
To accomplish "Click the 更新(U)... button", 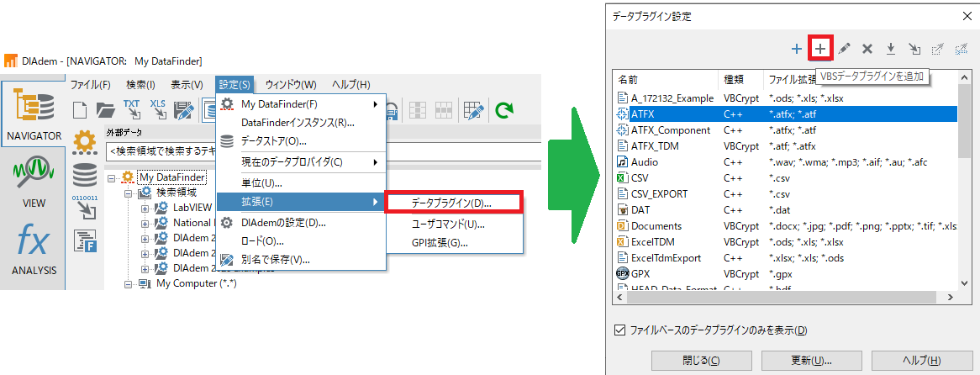I will coord(810,361).
